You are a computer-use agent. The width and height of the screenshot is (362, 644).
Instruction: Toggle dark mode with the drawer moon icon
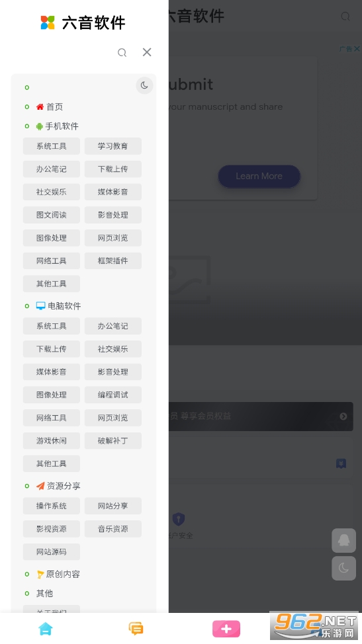click(x=144, y=85)
